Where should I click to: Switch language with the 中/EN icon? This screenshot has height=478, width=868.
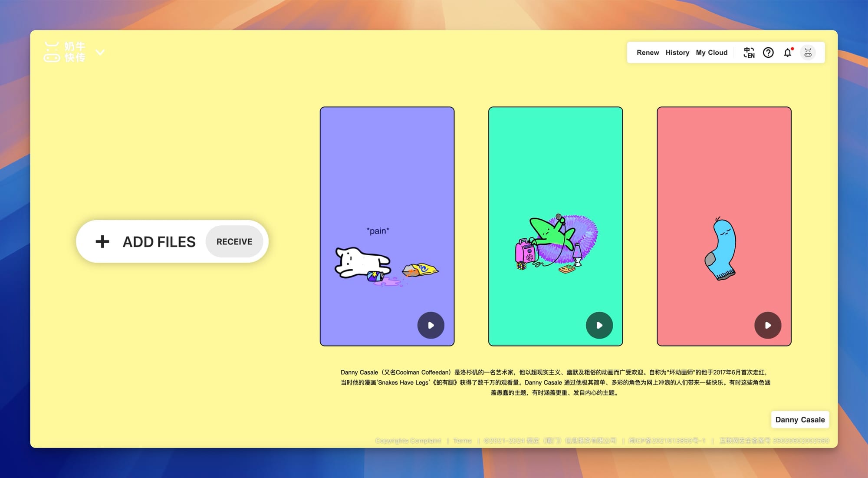[x=749, y=53]
